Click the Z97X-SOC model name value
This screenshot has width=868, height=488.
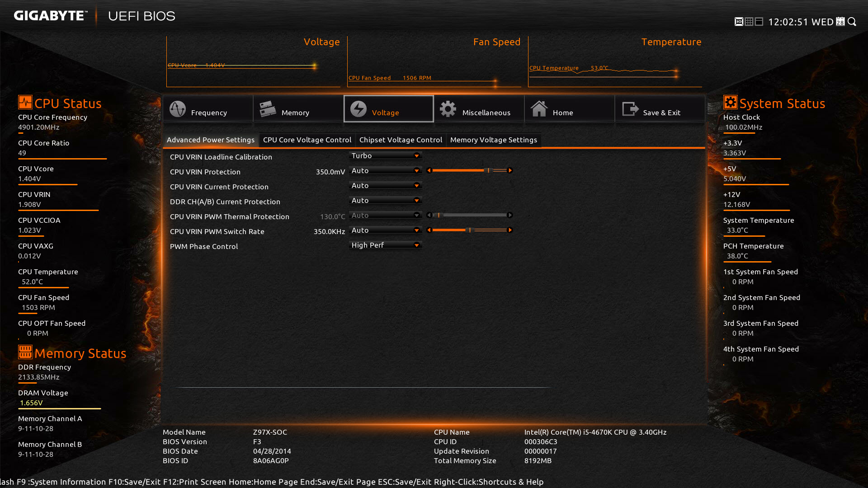click(270, 432)
